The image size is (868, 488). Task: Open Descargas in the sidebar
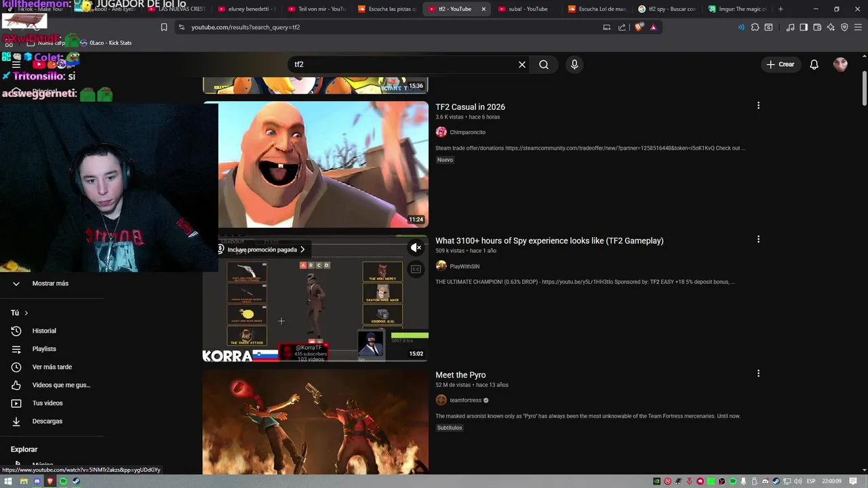pyautogui.click(x=47, y=422)
